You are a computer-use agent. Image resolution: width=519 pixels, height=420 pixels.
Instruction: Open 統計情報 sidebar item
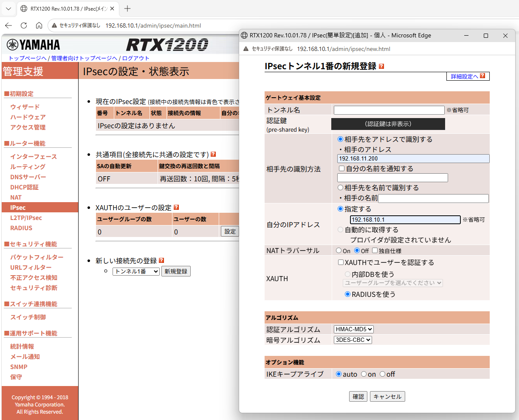pyautogui.click(x=22, y=346)
